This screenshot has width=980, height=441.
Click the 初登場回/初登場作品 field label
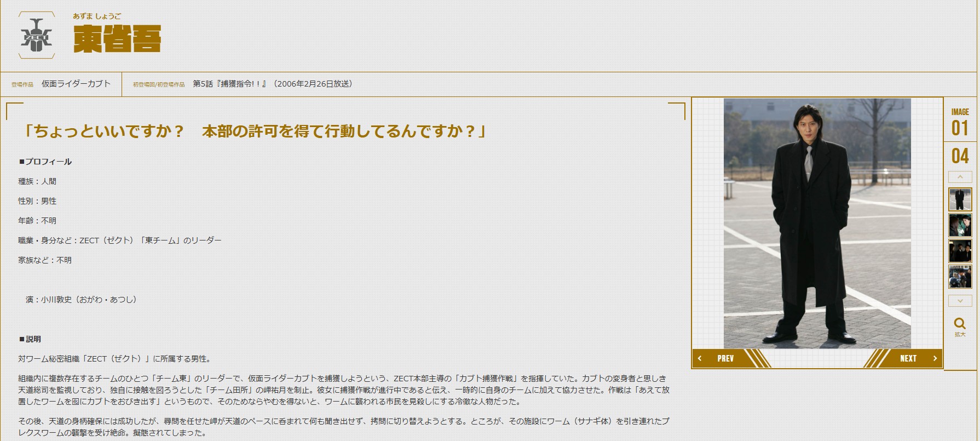[x=159, y=85]
